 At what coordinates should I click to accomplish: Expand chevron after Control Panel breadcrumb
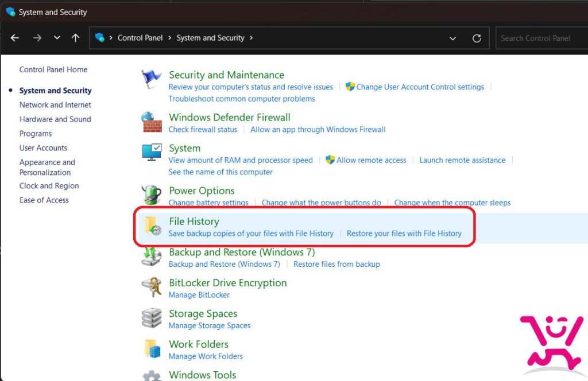pyautogui.click(x=170, y=38)
